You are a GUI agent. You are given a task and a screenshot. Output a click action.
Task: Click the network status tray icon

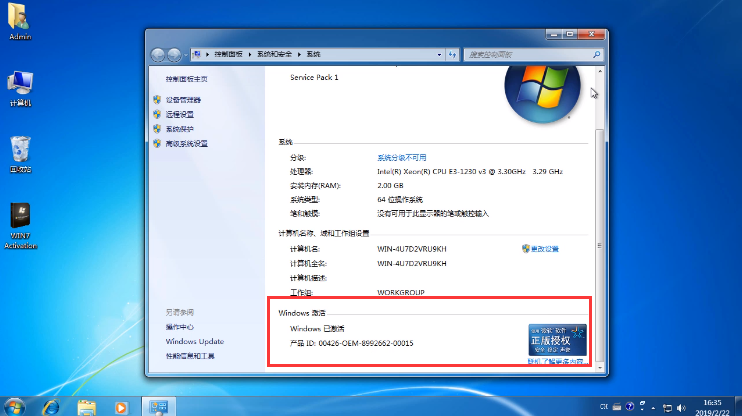[x=667, y=407]
